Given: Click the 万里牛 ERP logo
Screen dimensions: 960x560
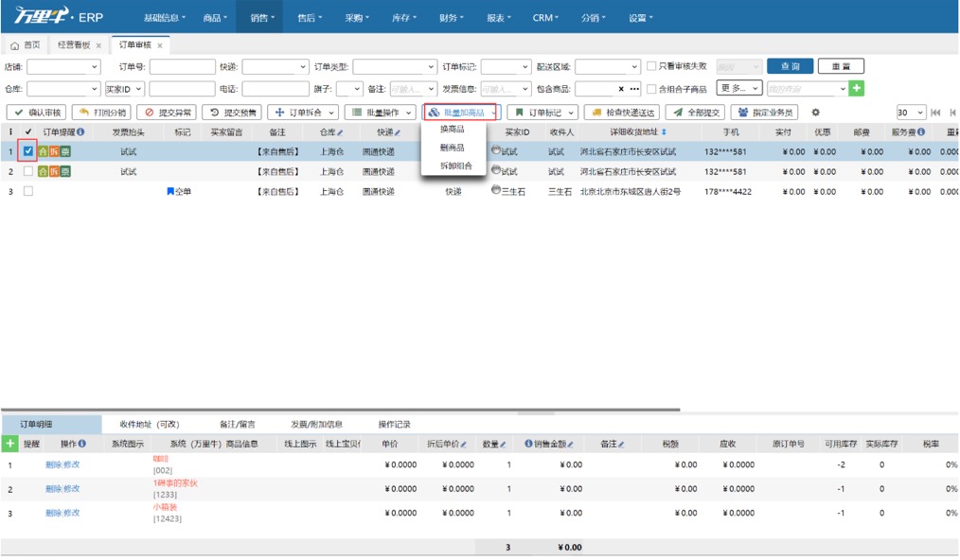Looking at the screenshot, I should (x=59, y=16).
